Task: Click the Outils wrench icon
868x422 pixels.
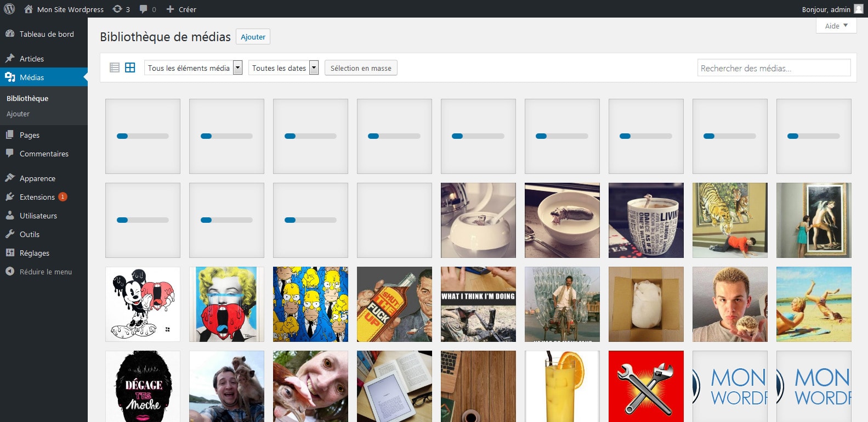Action: point(10,234)
